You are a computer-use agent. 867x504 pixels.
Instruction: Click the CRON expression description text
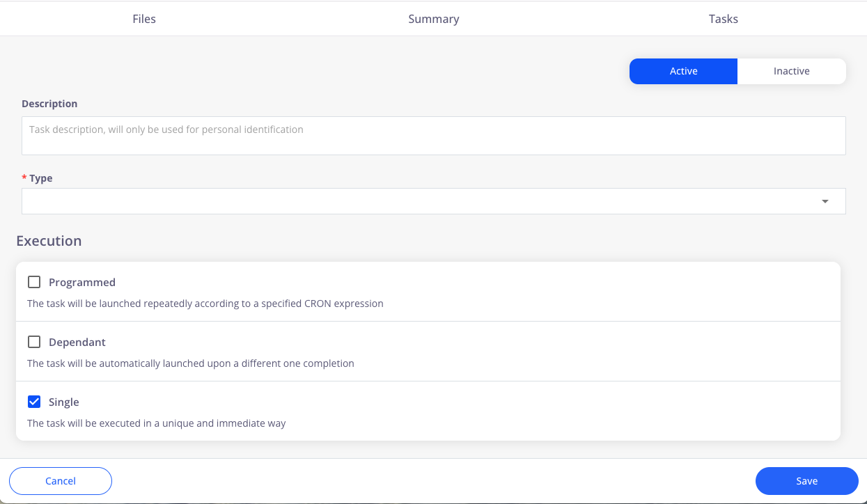point(205,304)
